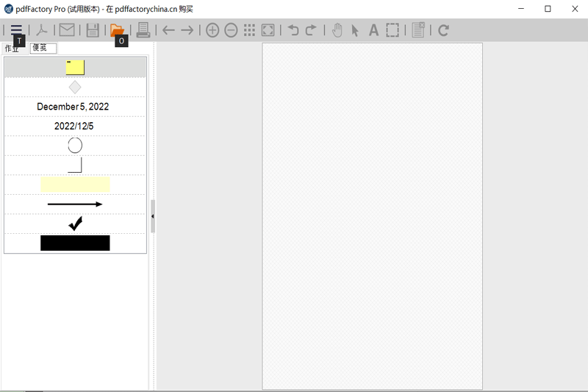Zoom in with the plus magnifier

click(212, 30)
